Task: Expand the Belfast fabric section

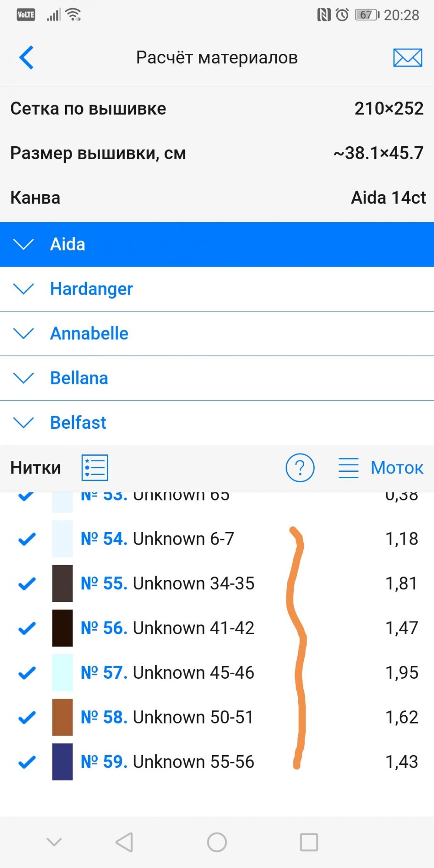Action: pos(24,423)
